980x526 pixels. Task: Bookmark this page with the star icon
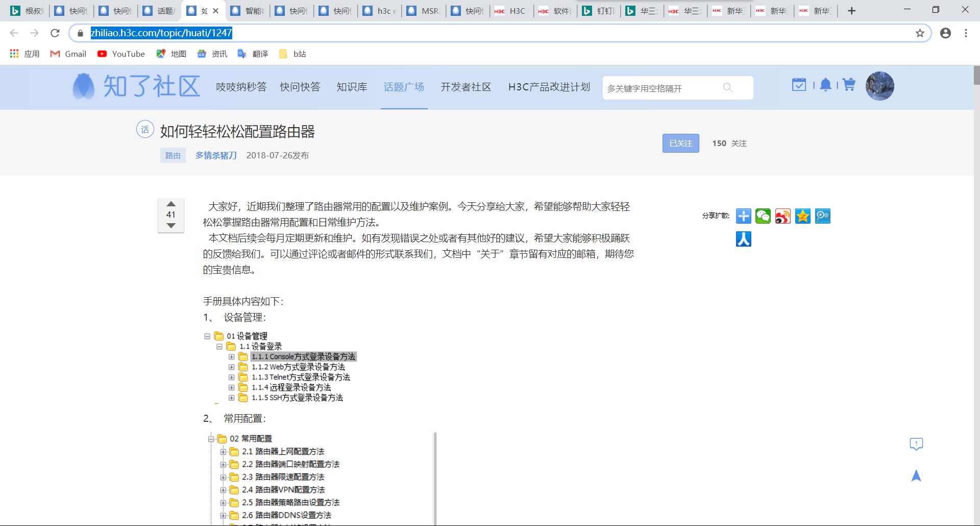click(920, 33)
